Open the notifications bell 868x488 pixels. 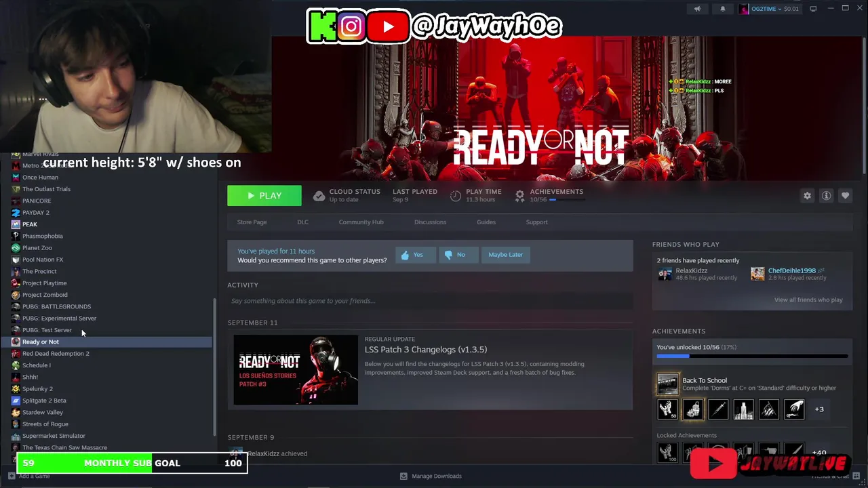[722, 9]
